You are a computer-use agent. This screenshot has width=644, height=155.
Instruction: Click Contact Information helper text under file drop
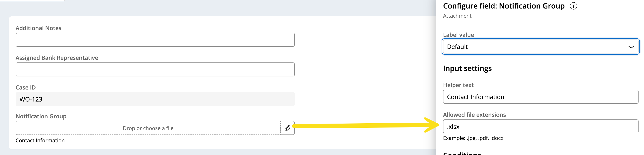coord(40,140)
